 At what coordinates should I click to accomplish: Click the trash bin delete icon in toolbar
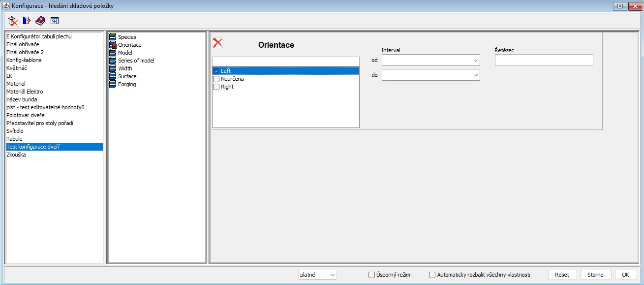pyautogui.click(x=13, y=21)
